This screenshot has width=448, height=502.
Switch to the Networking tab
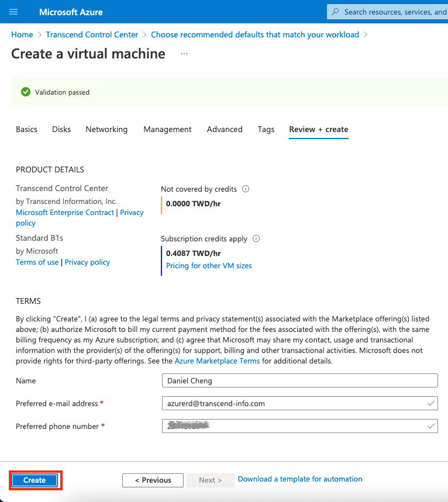click(106, 129)
